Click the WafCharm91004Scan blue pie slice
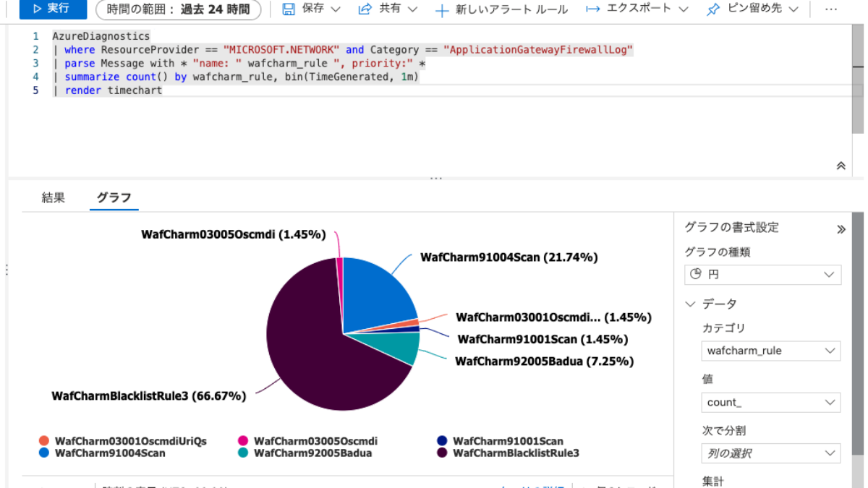This screenshot has height=488, width=868. [x=373, y=295]
